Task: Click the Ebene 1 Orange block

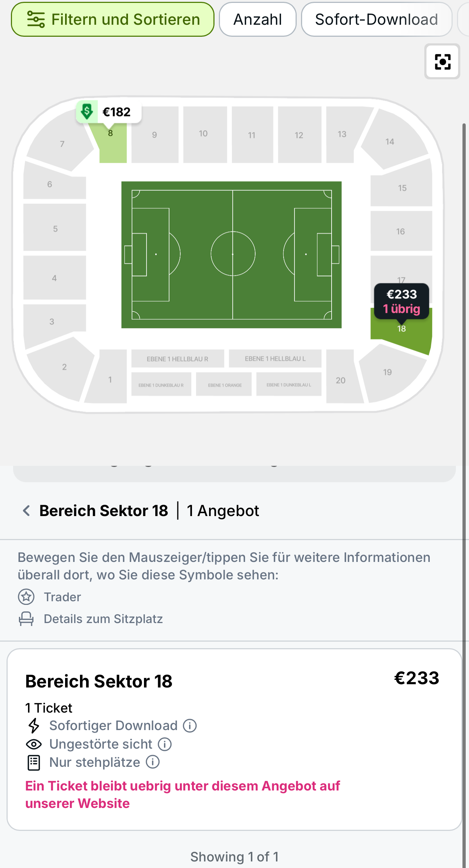Action: (224, 385)
